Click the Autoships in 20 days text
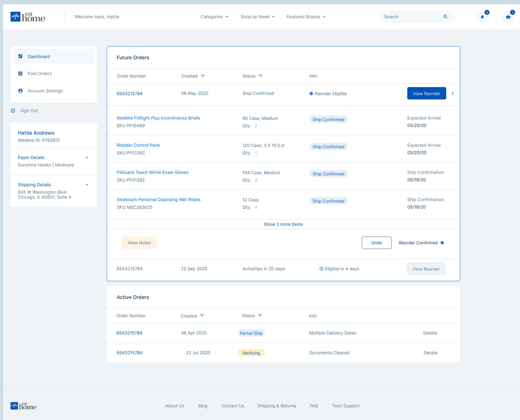This screenshot has width=520, height=420. (x=264, y=269)
